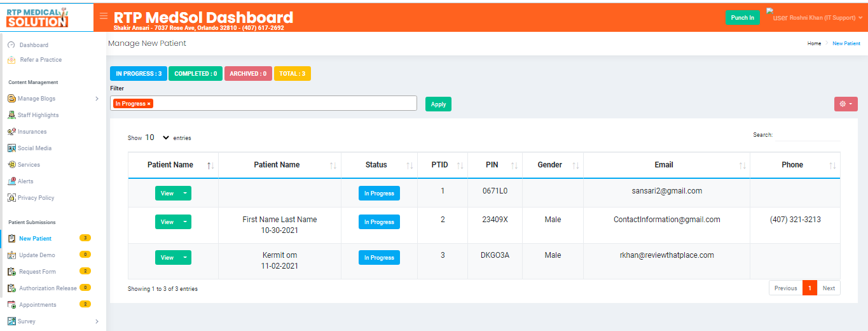Focus the table Search field
The height and width of the screenshot is (331, 868).
[808, 135]
